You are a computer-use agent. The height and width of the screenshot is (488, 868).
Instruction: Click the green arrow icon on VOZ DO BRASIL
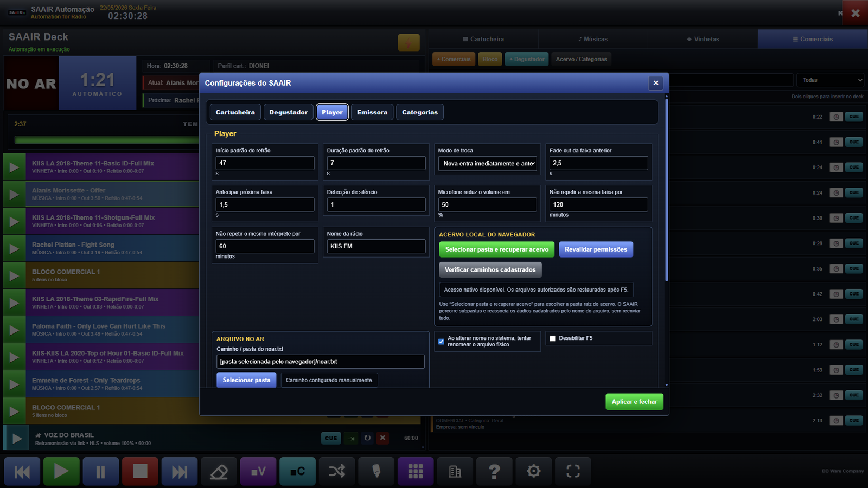pos(351,438)
